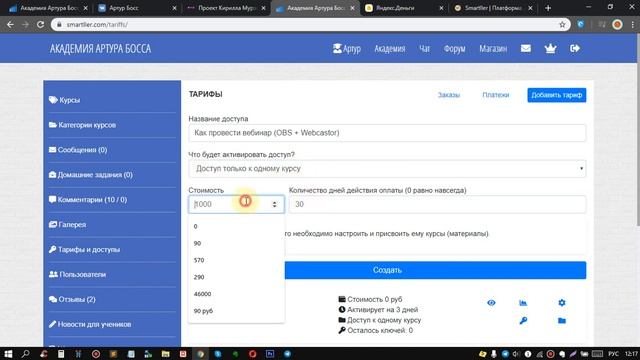The height and width of the screenshot is (360, 640).
Task: Open browser three-dot menu
Action: tap(633, 24)
